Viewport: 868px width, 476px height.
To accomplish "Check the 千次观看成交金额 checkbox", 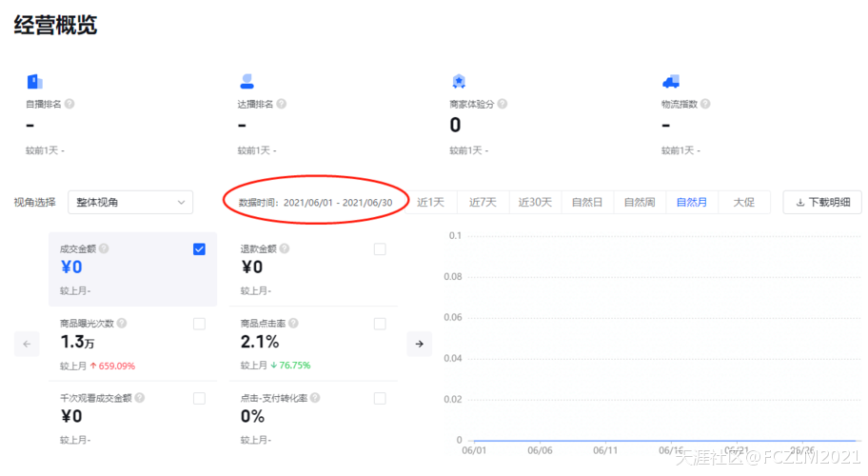I will [199, 399].
